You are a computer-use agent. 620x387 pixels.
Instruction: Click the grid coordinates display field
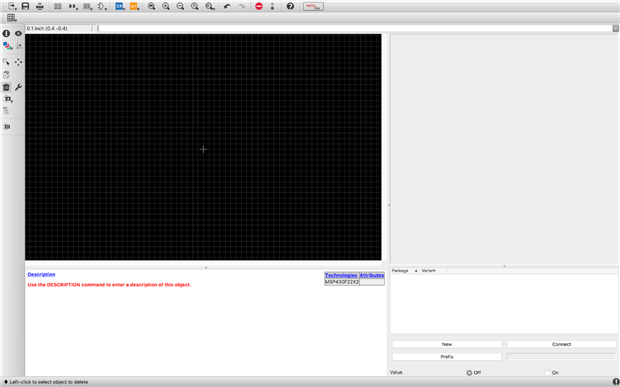[58, 28]
